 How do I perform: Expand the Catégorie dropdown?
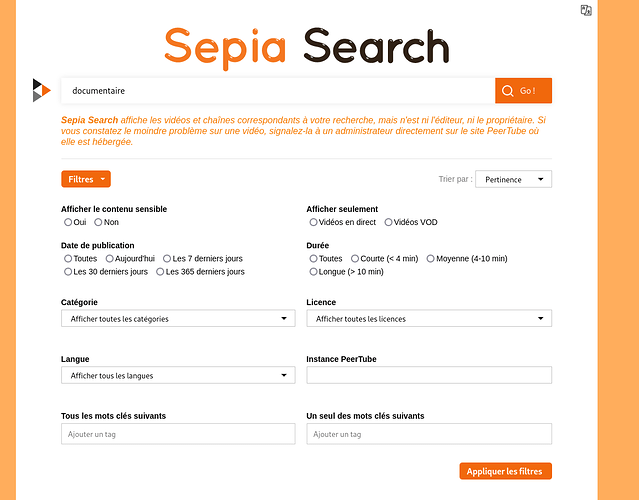[178, 319]
